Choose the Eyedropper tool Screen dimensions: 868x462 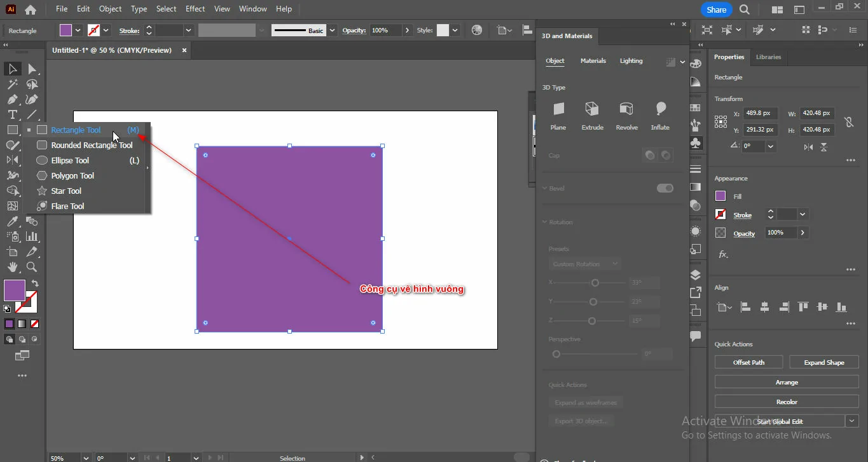(x=11, y=221)
